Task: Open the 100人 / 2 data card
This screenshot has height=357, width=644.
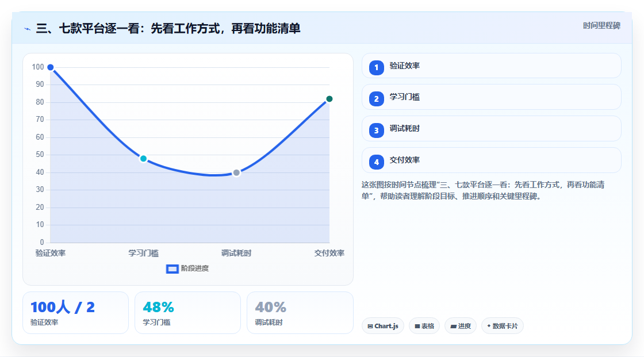Action: tap(75, 313)
